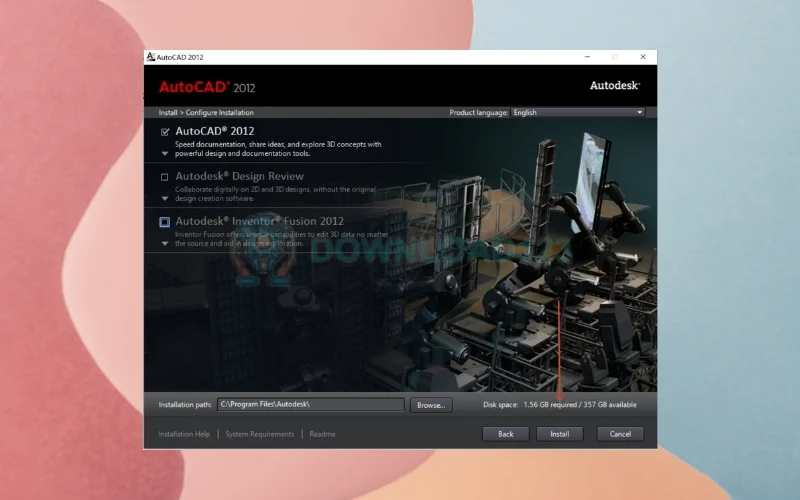Check the Autodesk Inventor Fusion 2012 box
The height and width of the screenshot is (500, 800).
(x=165, y=222)
